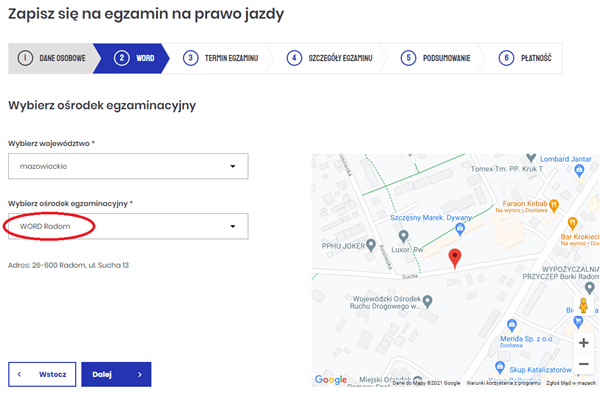Image resolution: width=605 pixels, height=393 pixels.
Task: Go to step 1 Dane osobowe
Action: tap(52, 58)
